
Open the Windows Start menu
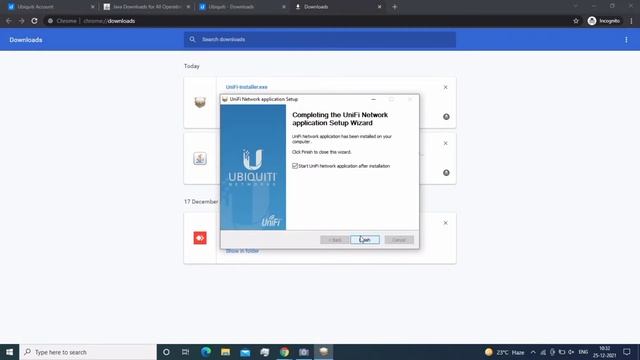pyautogui.click(x=9, y=352)
